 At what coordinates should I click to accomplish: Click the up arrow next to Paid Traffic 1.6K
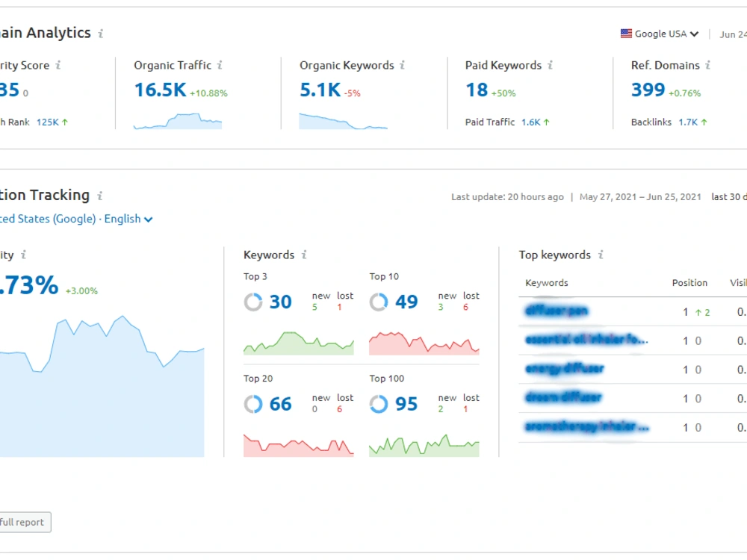[x=547, y=122]
